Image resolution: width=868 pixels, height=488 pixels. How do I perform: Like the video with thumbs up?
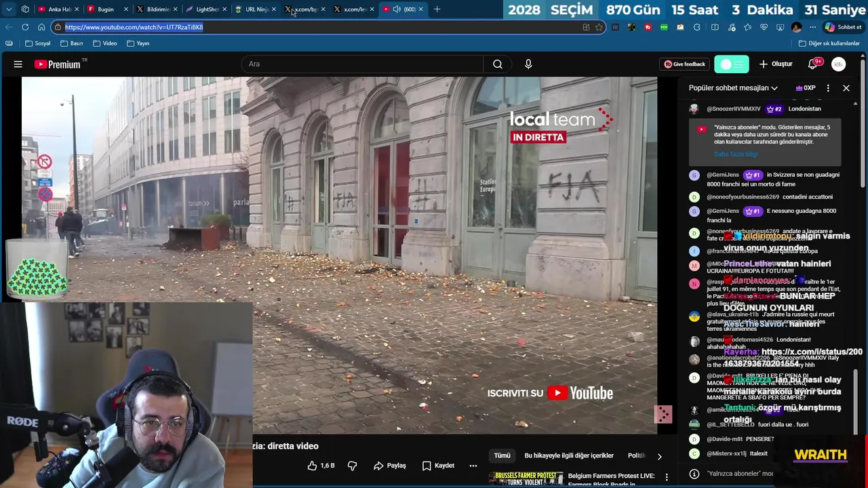coord(320,466)
